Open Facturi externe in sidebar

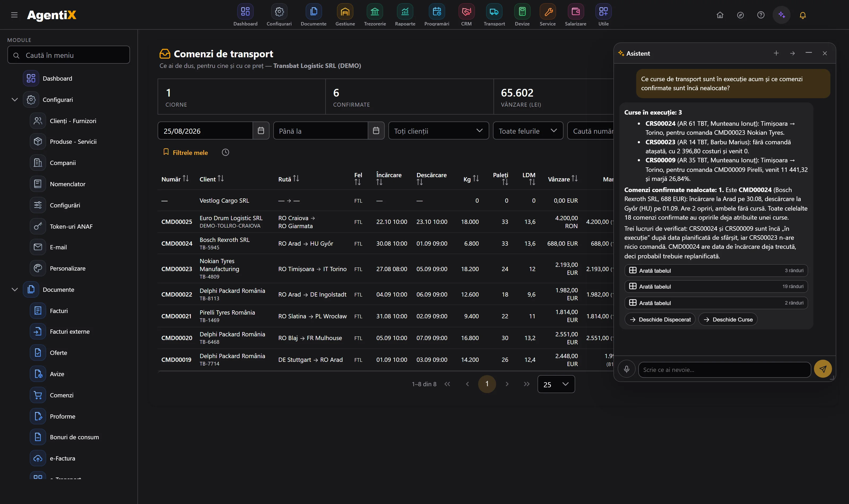click(70, 332)
